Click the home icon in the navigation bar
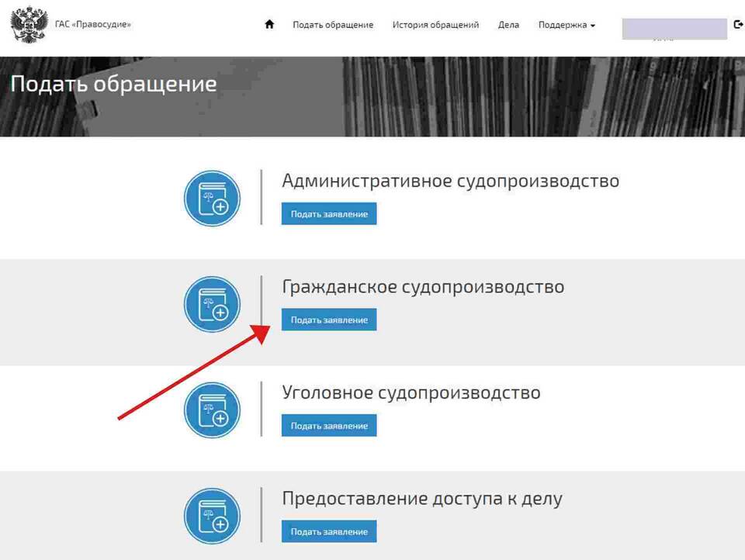Image resolution: width=745 pixels, height=560 pixels. [x=269, y=24]
